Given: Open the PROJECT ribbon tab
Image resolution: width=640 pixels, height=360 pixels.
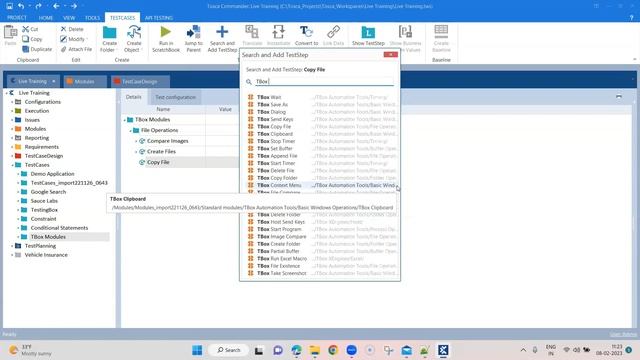Looking at the screenshot, I should coord(17,18).
